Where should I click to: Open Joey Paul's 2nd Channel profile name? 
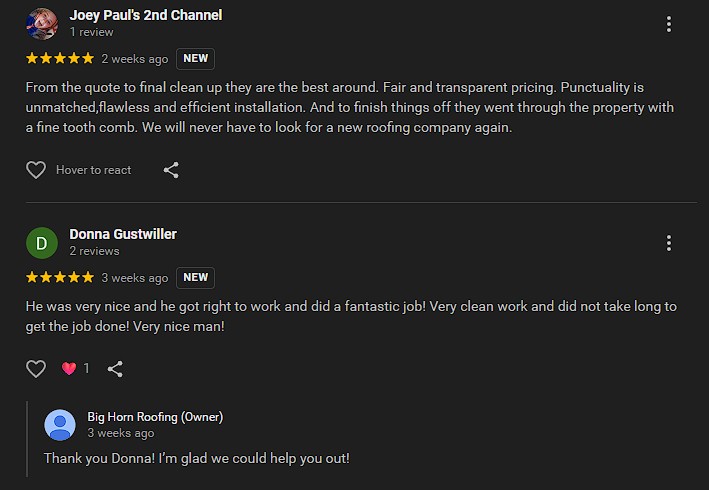[x=146, y=15]
